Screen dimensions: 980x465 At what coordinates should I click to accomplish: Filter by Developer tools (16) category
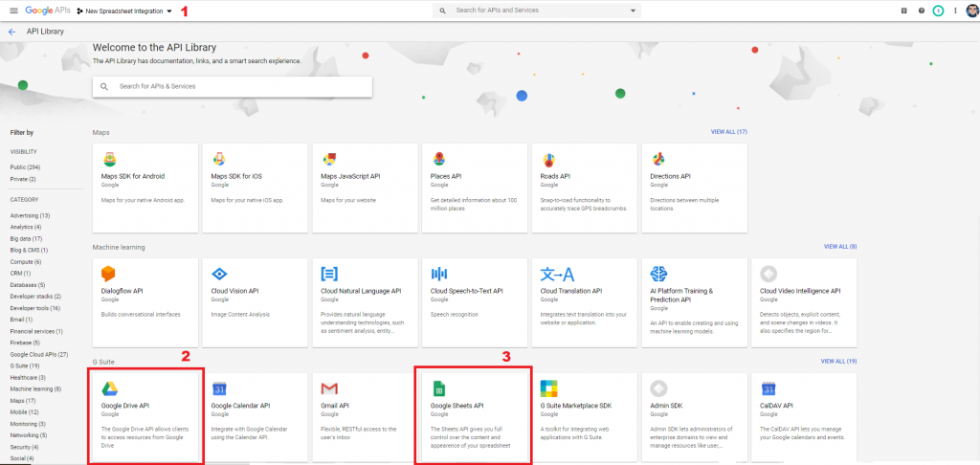tap(35, 308)
